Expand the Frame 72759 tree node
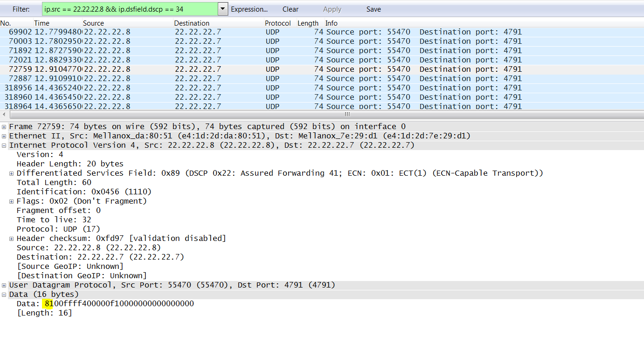Viewport: 644px width, 343px height. click(x=4, y=127)
